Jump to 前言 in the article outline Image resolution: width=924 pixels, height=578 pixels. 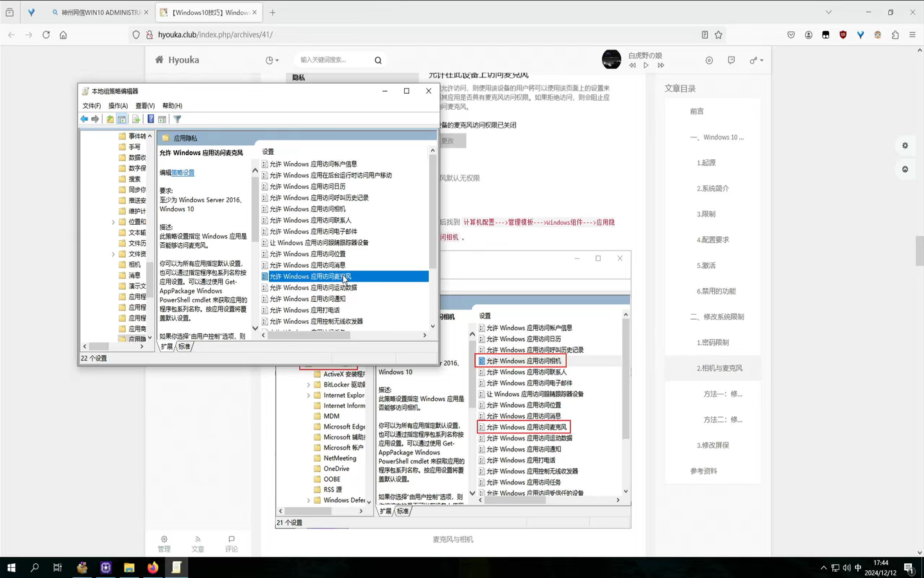tap(697, 111)
